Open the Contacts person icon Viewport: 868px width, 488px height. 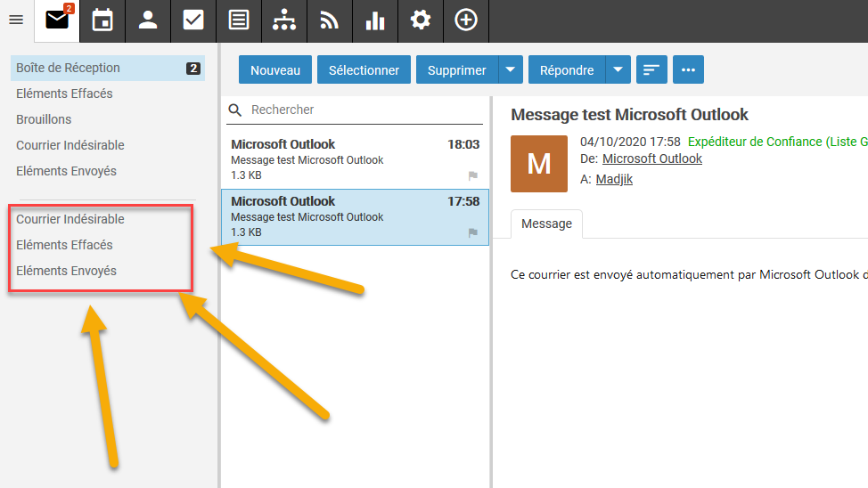[148, 20]
